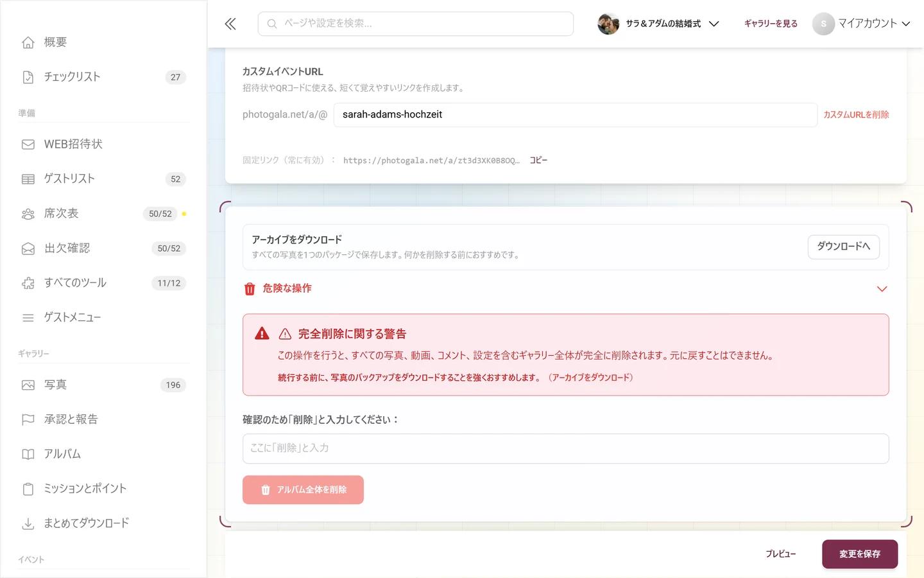
Task: Click the red trash icon beside 危険な操作
Action: 250,289
